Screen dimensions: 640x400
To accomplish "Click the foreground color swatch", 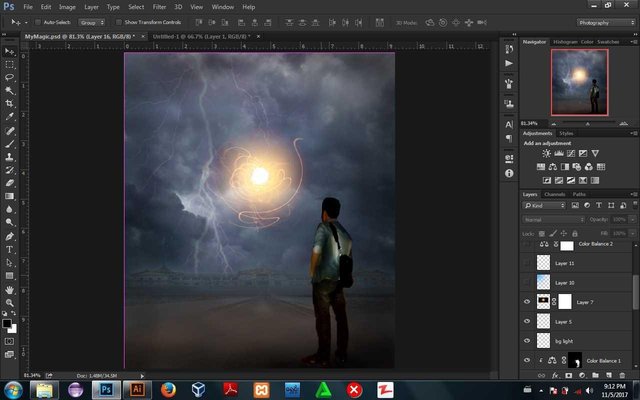I will [x=7, y=322].
